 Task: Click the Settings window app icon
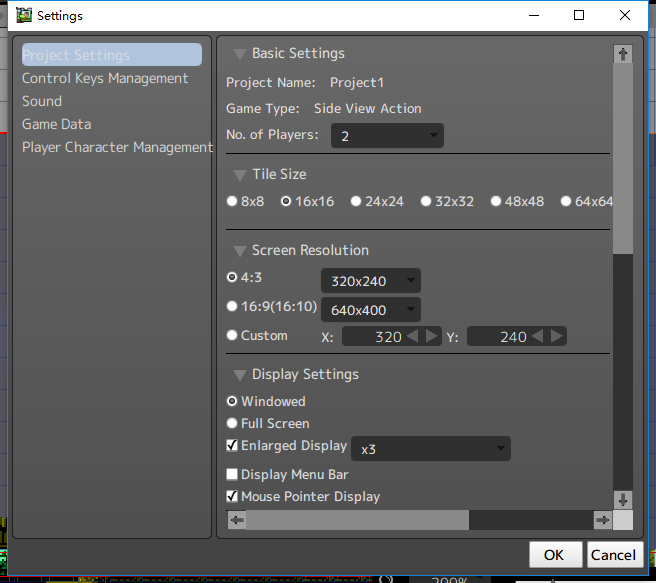pos(24,15)
